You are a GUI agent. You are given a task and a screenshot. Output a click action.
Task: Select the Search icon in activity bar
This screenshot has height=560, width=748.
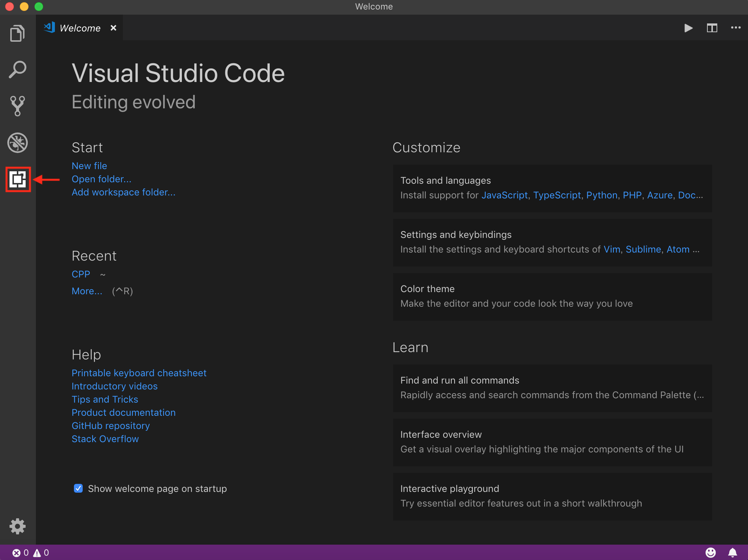click(17, 69)
